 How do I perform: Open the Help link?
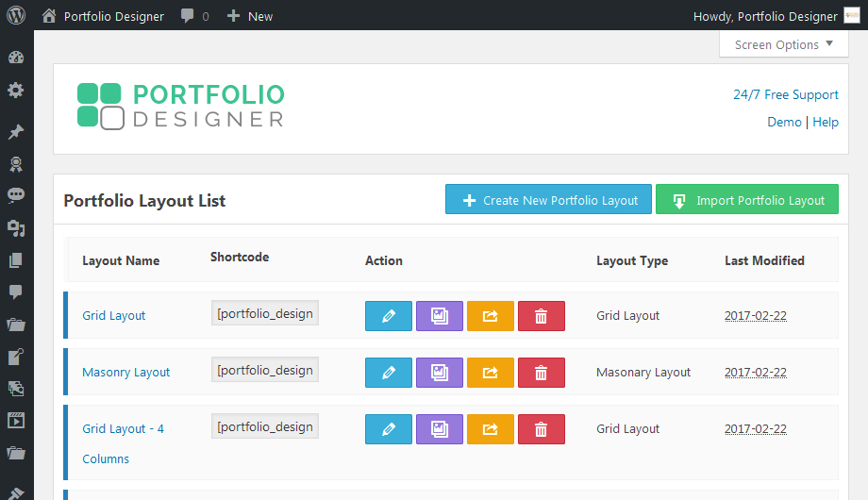point(826,122)
